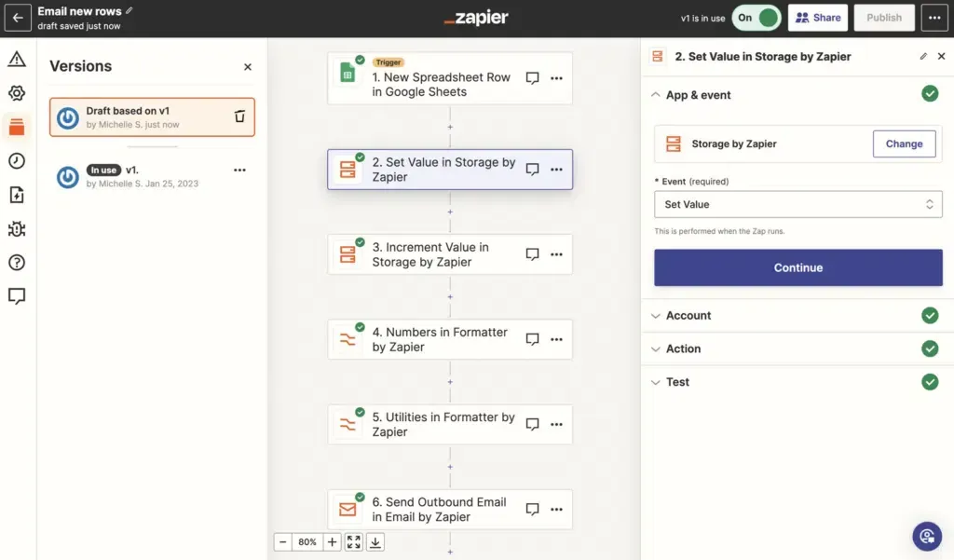Expand the Test section
This screenshot has width=954, height=560.
pos(656,382)
